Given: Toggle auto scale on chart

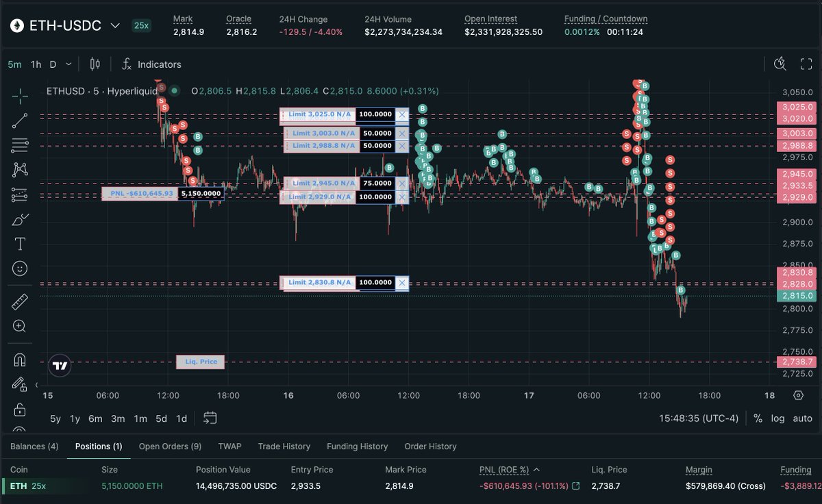Looking at the screenshot, I should point(802,418).
